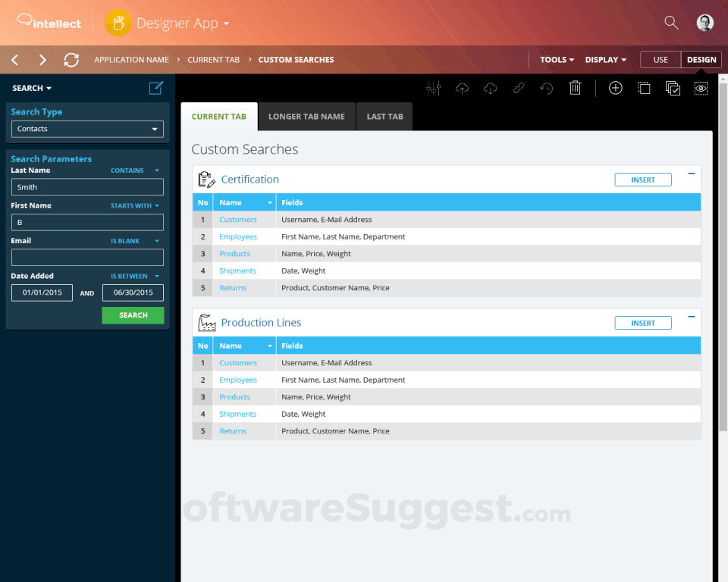
Task: Click the Last Name input containing Smith
Action: 86,186
